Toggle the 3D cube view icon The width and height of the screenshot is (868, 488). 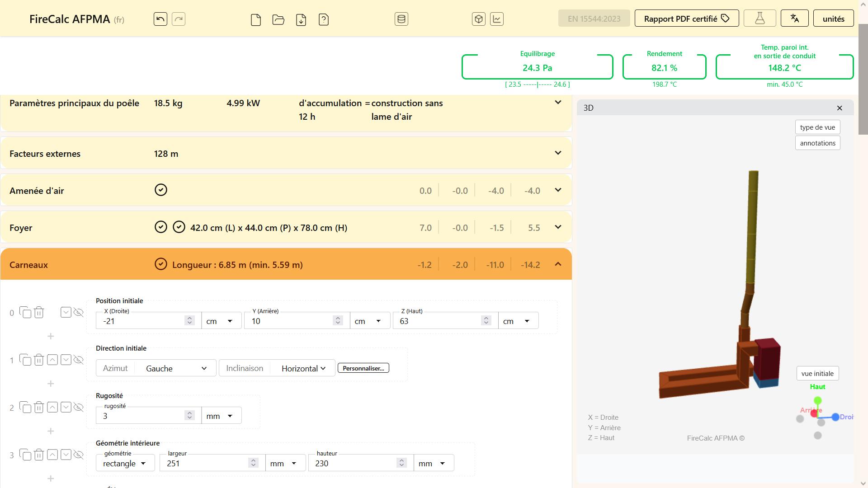coord(479,19)
